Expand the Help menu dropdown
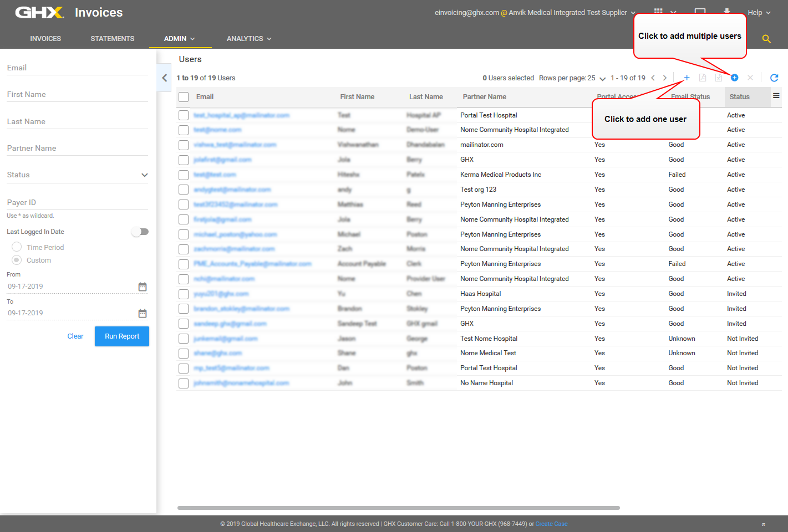 (759, 13)
